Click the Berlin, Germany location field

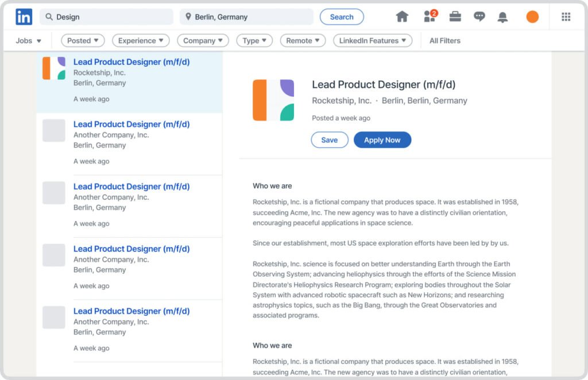tap(246, 17)
